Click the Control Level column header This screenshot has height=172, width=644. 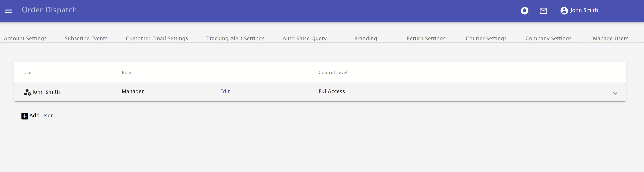point(333,72)
